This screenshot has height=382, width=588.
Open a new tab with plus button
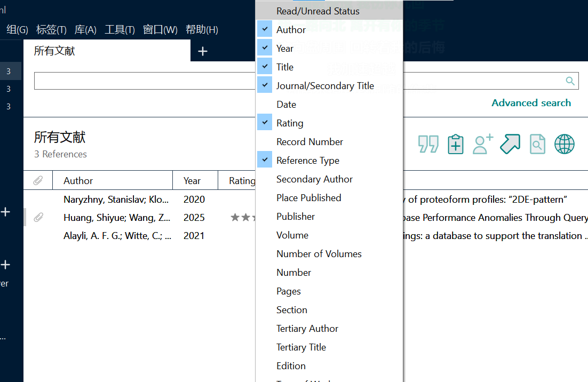click(203, 51)
